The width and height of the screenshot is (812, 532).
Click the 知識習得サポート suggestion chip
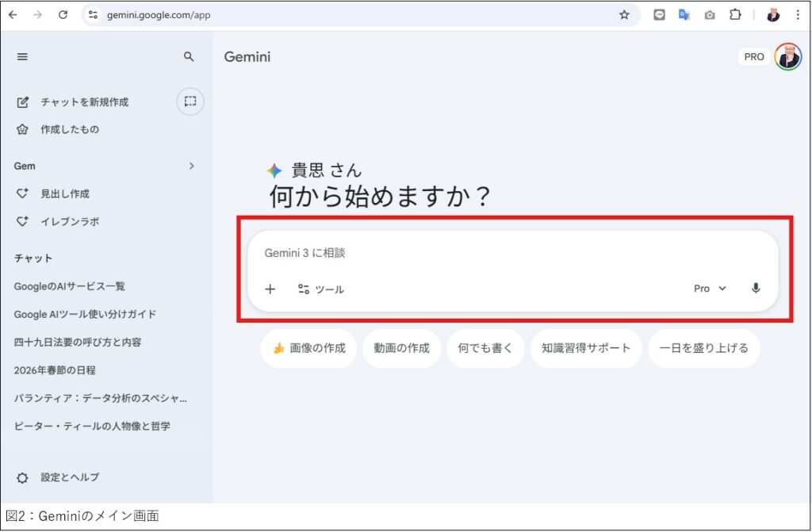coord(586,348)
